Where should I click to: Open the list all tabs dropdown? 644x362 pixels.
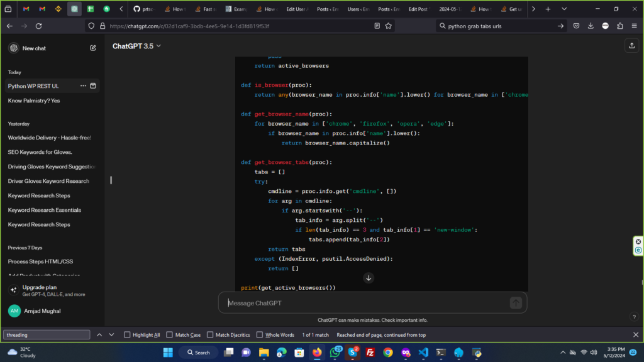coord(563,9)
